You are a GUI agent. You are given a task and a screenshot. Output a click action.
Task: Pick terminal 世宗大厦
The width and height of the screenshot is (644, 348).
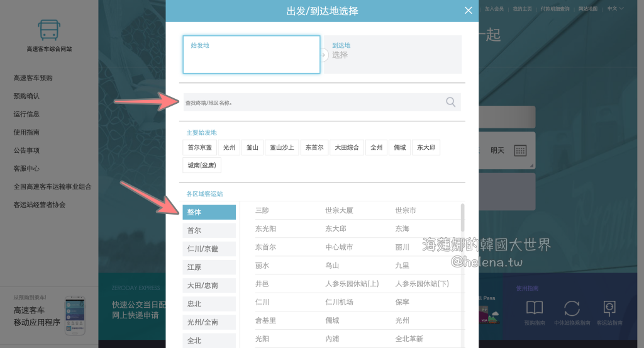(x=339, y=210)
